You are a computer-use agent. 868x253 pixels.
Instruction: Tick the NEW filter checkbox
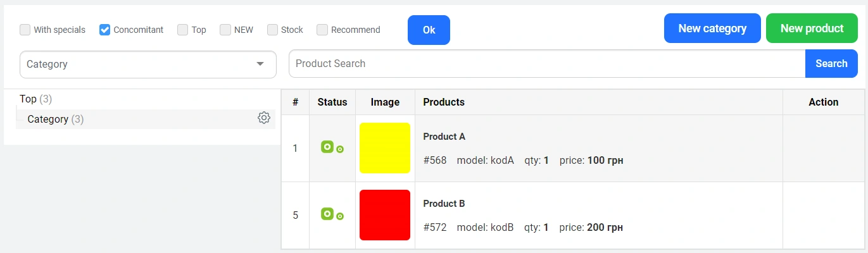(225, 30)
